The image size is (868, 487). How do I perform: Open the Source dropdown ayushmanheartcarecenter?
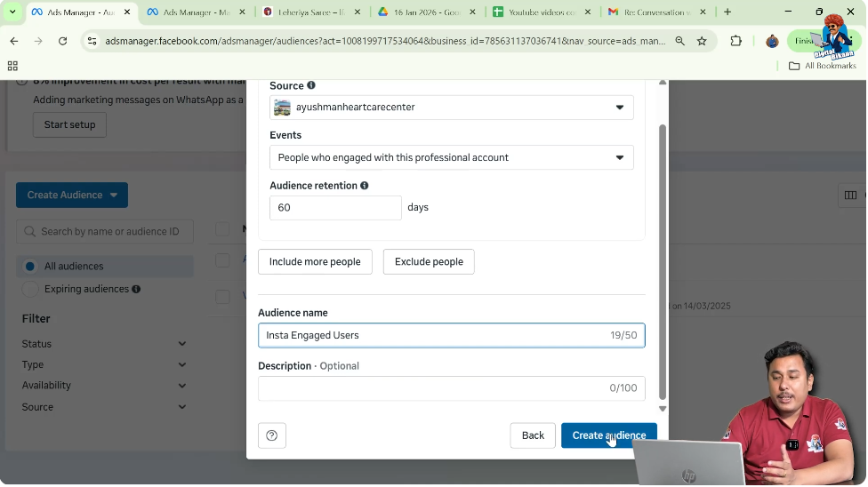pyautogui.click(x=451, y=108)
